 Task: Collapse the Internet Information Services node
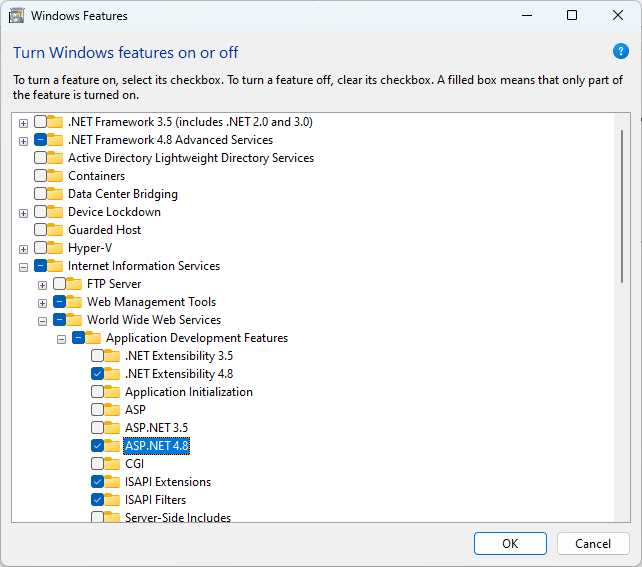point(23,266)
